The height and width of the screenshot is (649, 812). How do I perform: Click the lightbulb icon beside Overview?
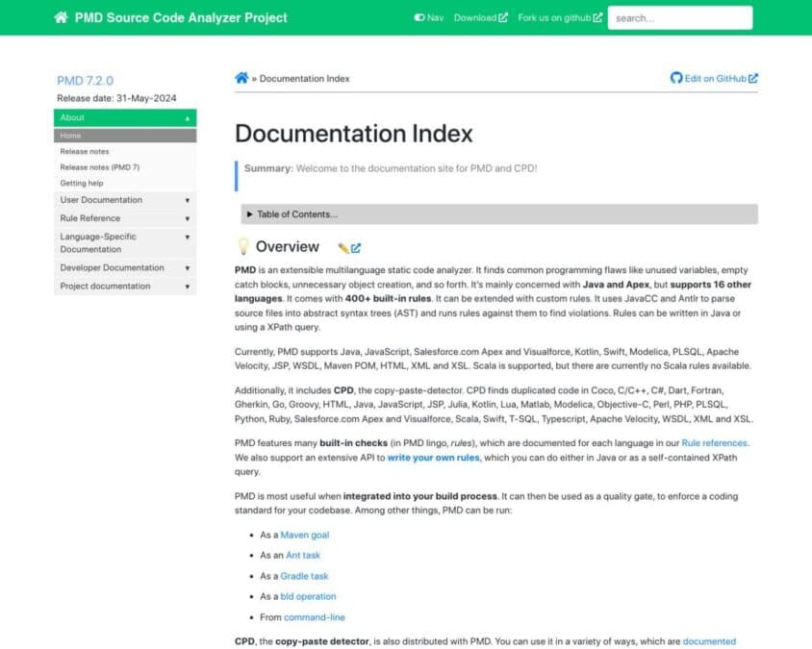242,246
